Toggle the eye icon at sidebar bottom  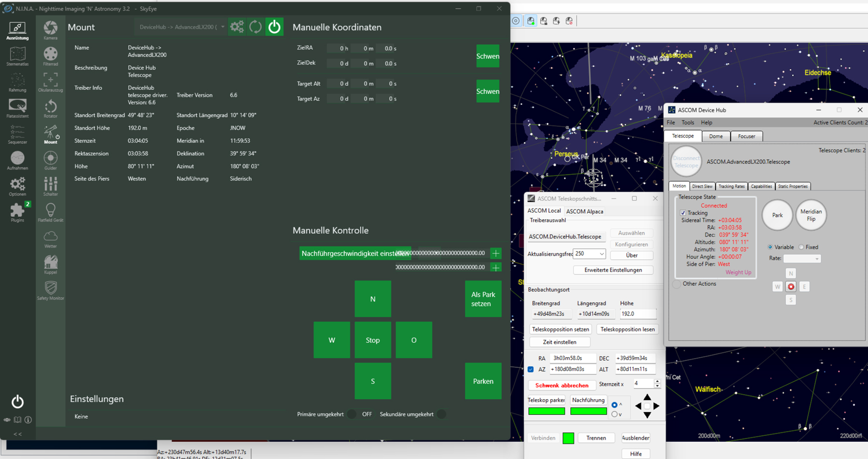click(7, 420)
